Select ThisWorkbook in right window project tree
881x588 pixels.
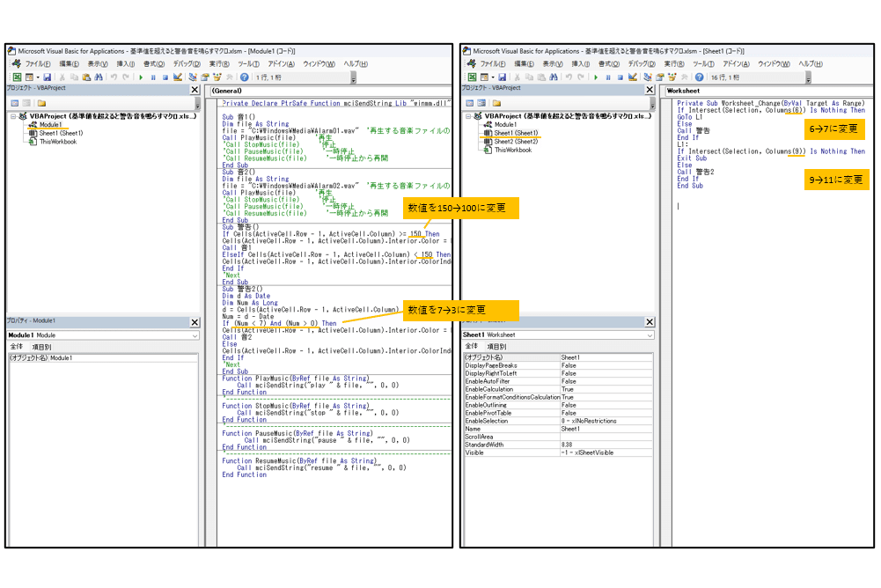click(x=513, y=151)
